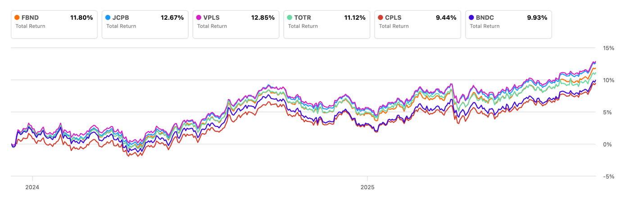Click the blue JCPB legend dot
The width and height of the screenshot is (644, 201).
click(108, 18)
